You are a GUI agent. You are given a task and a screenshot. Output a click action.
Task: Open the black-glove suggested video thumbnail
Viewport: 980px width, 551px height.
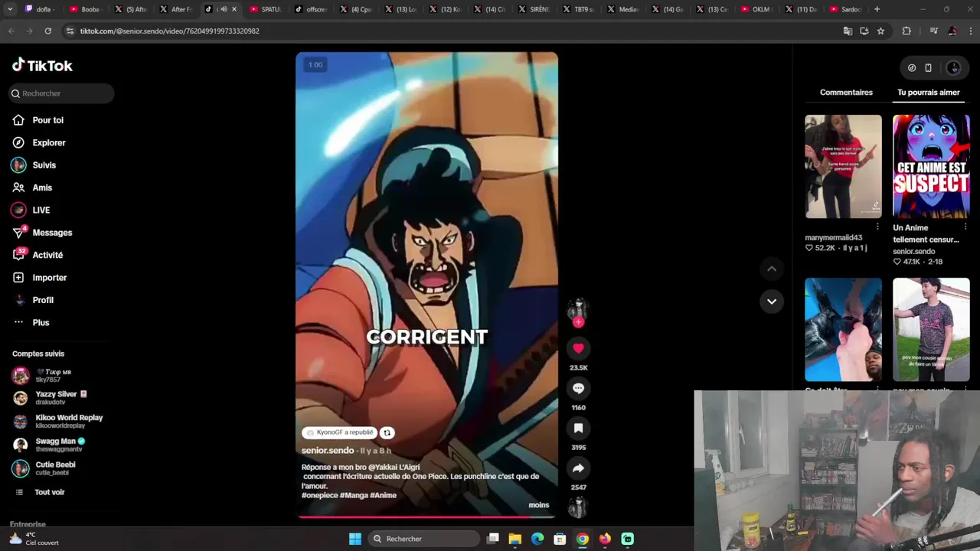click(x=843, y=329)
